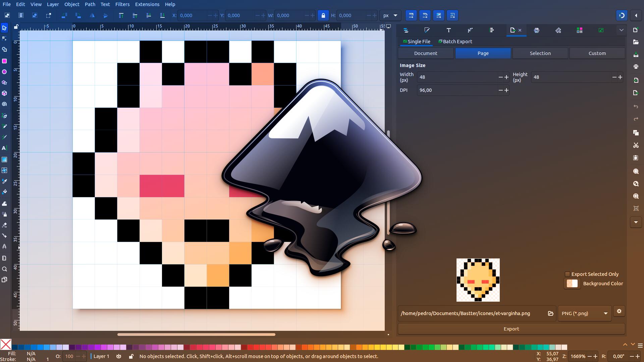Switch to the Batch Export tab
Image resolution: width=644 pixels, height=362 pixels.
(x=455, y=42)
